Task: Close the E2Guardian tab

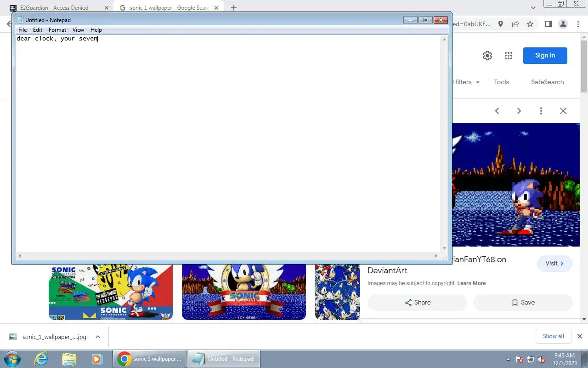Action: [106, 8]
